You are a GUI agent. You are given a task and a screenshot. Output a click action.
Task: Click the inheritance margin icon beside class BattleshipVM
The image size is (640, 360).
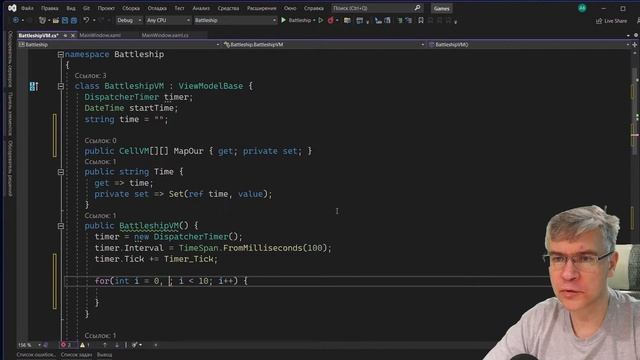coord(34,86)
